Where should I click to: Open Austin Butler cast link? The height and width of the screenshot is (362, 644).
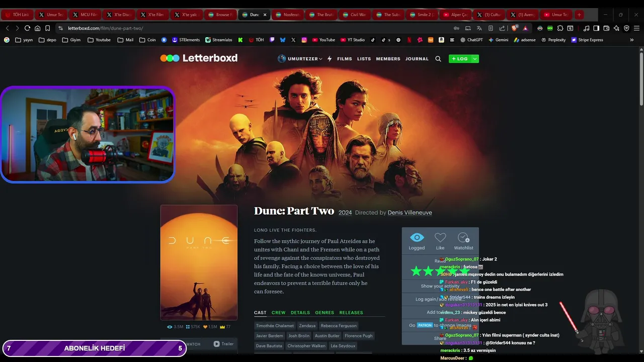coord(327,336)
